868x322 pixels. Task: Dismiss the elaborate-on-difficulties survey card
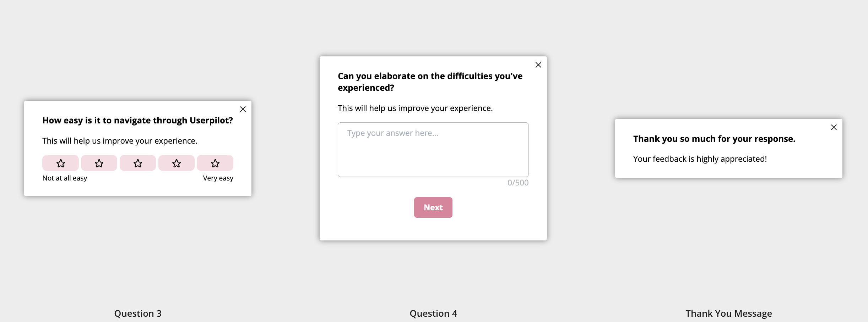[538, 65]
